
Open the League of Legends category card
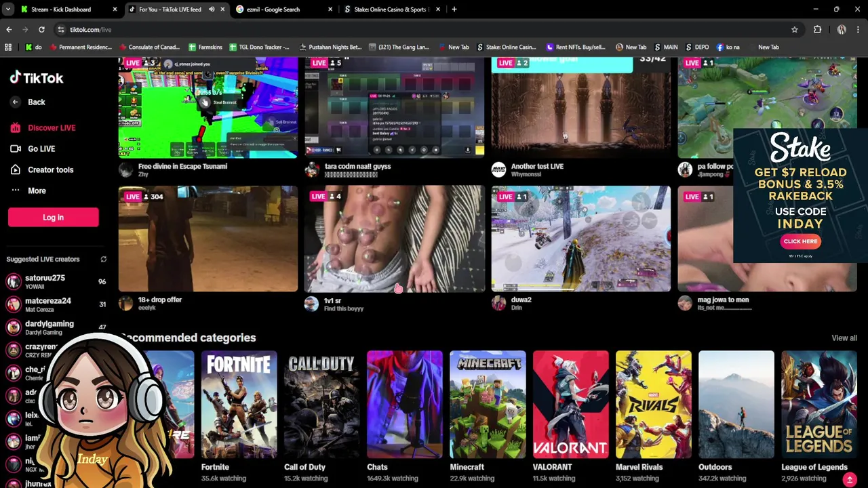tap(818, 405)
